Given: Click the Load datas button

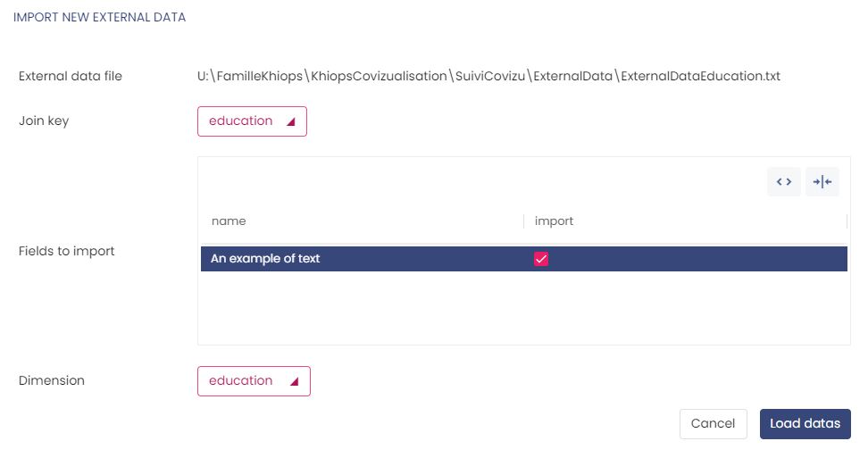Looking at the screenshot, I should tap(805, 424).
